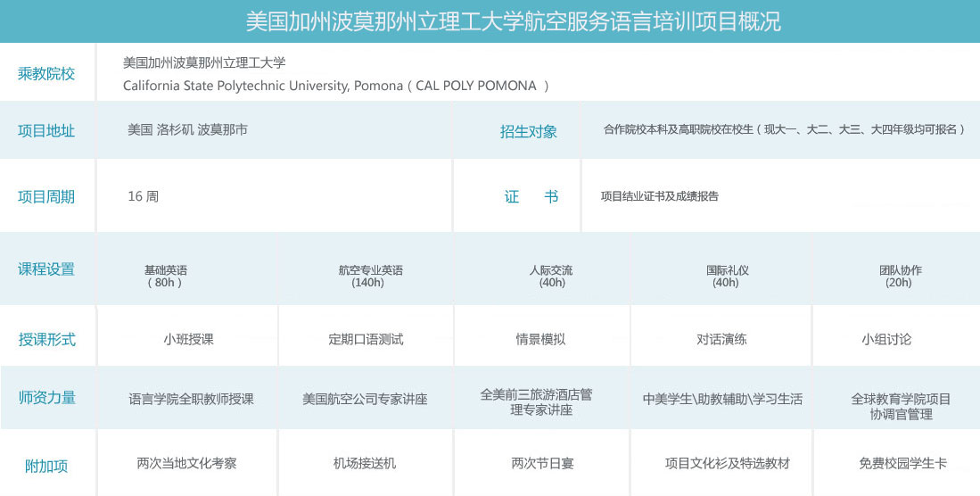Screen dimensions: 980x496
Task: Select the row label 授课形式
Action: pyautogui.click(x=46, y=340)
